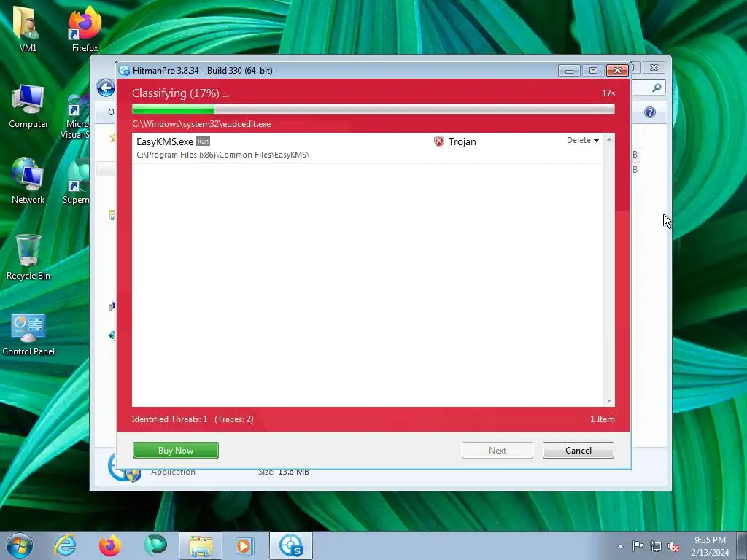Open Windows Media Player from the taskbar

pos(246,545)
